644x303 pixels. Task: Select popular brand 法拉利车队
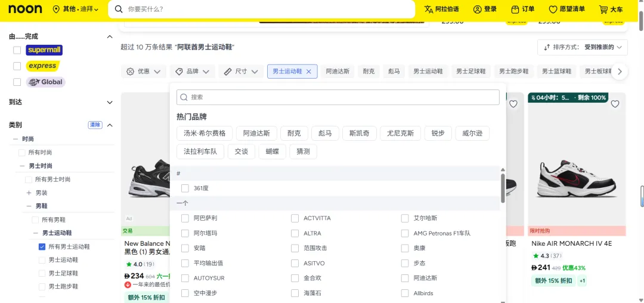200,151
